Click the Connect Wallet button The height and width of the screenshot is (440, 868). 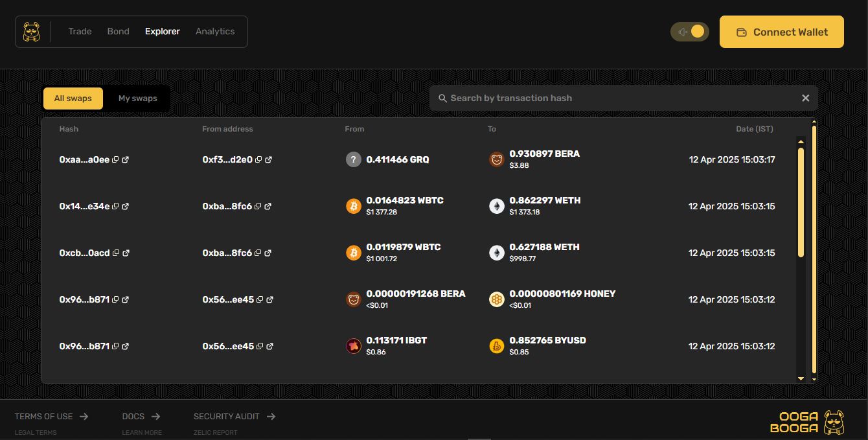pyautogui.click(x=782, y=32)
